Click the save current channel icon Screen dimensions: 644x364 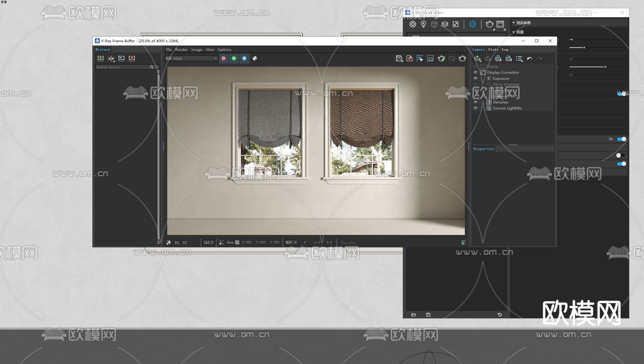point(399,58)
